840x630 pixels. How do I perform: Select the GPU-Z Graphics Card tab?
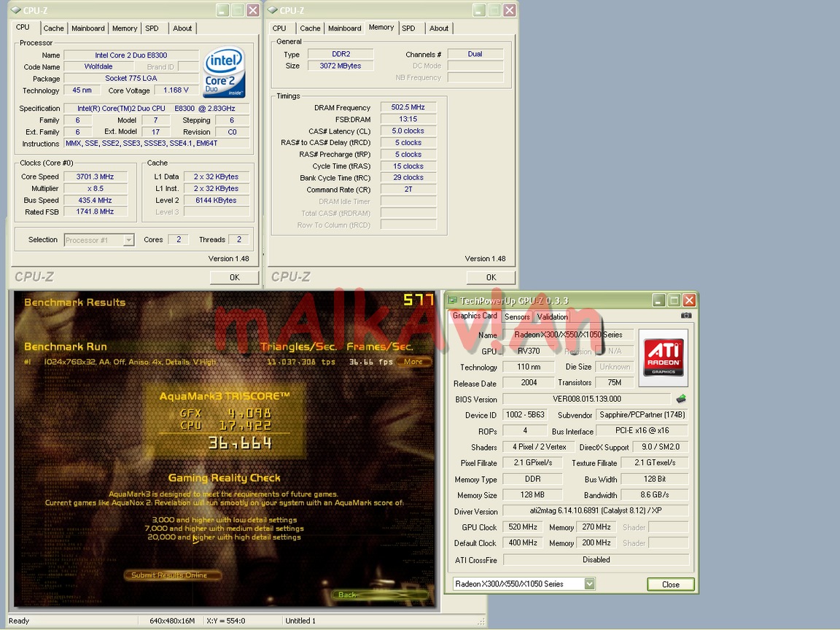475,316
